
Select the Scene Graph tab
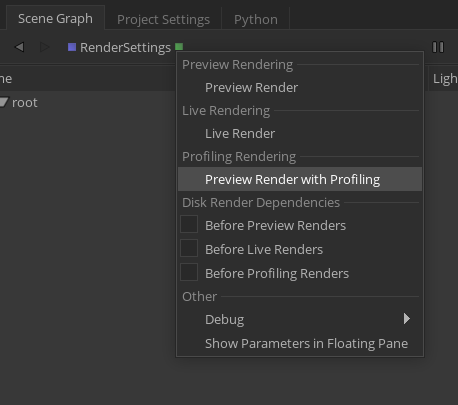coord(55,18)
